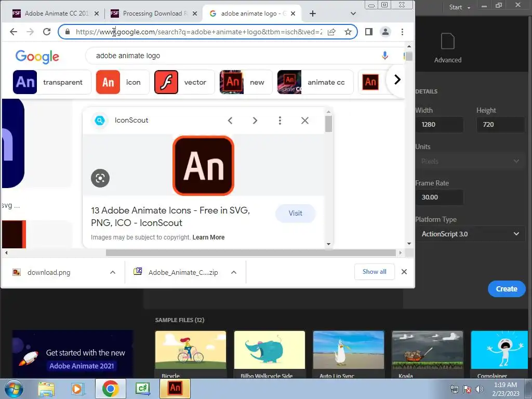Open Chrome's side panel icon
The width and height of the screenshot is (532, 399).
click(369, 32)
